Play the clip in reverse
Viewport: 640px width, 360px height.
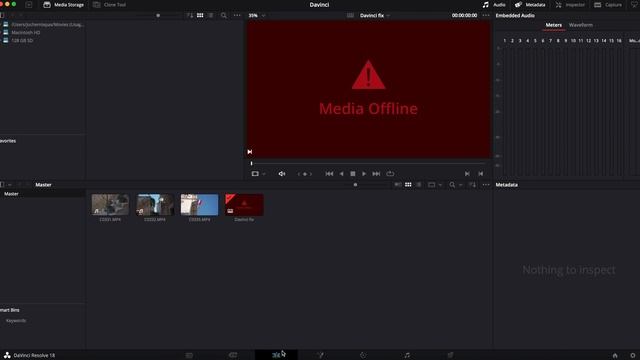[341, 174]
